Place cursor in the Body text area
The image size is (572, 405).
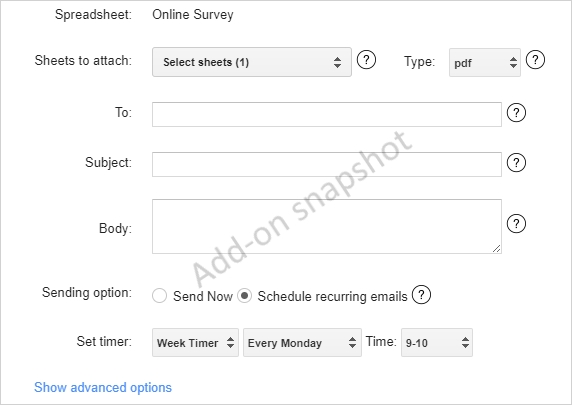(x=327, y=226)
